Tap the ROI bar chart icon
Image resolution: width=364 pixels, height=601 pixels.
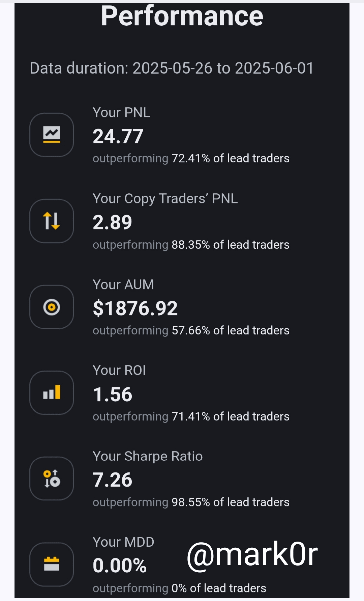click(52, 392)
